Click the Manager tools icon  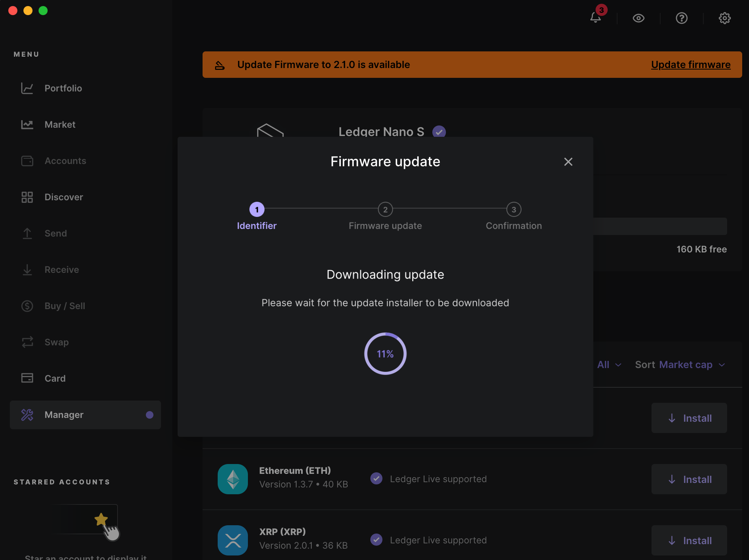tap(27, 415)
